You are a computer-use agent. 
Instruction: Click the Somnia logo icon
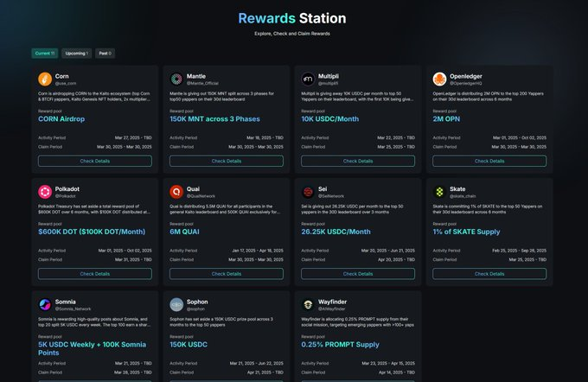click(45, 305)
